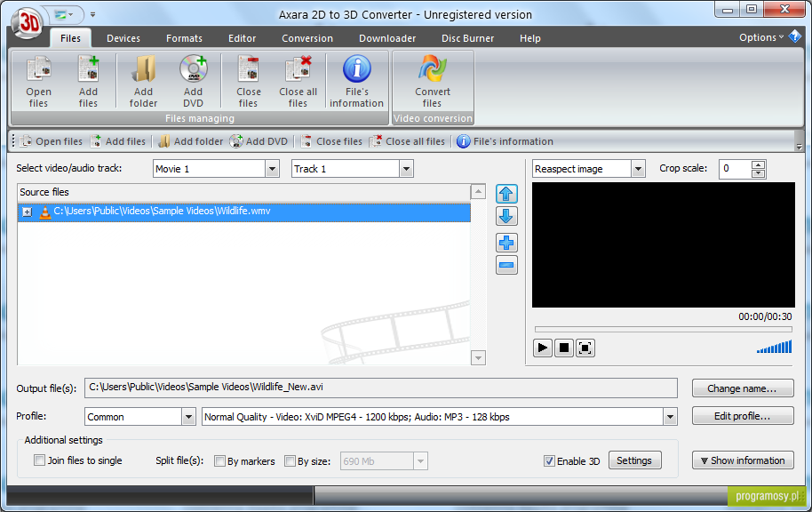The width and height of the screenshot is (812, 512).
Task: Click Open files in the quick toolbar
Action: 52,141
